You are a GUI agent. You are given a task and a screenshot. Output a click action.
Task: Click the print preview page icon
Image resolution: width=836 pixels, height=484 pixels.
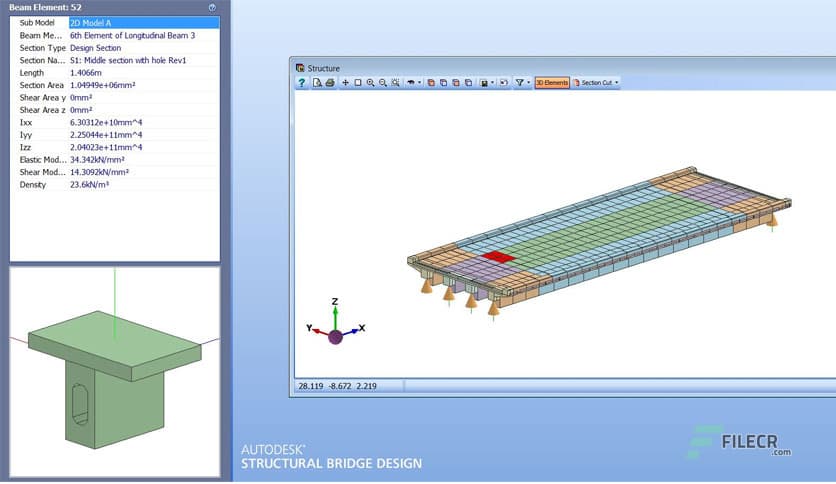(317, 83)
